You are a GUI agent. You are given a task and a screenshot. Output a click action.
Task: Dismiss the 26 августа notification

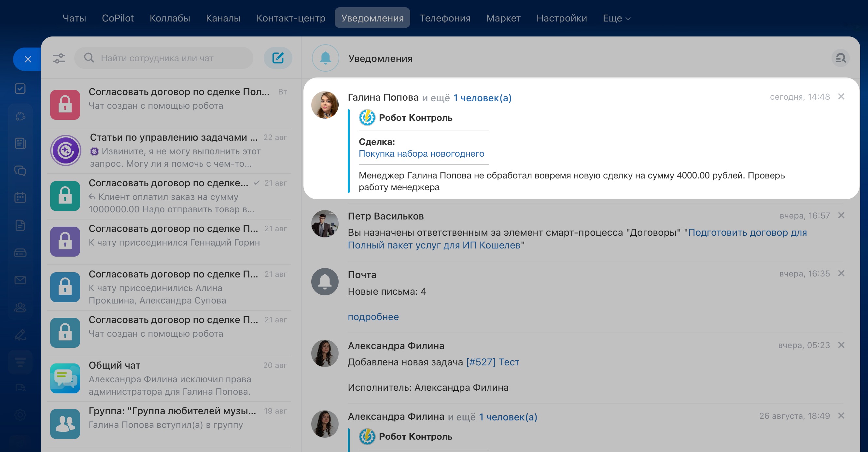pyautogui.click(x=841, y=416)
